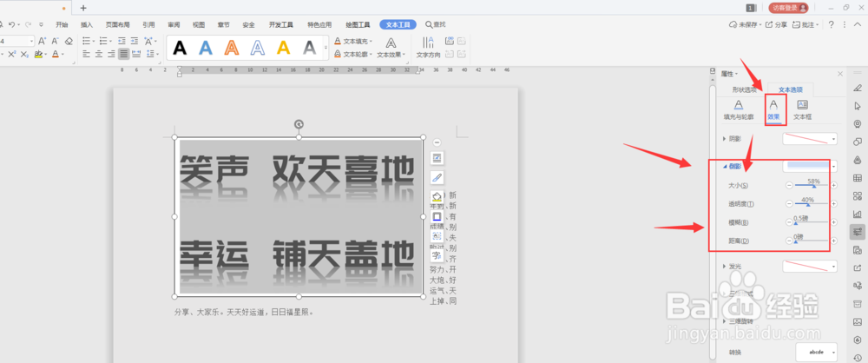Open the bulleted list dropdown
This screenshot has height=363, width=868.
click(x=94, y=41)
